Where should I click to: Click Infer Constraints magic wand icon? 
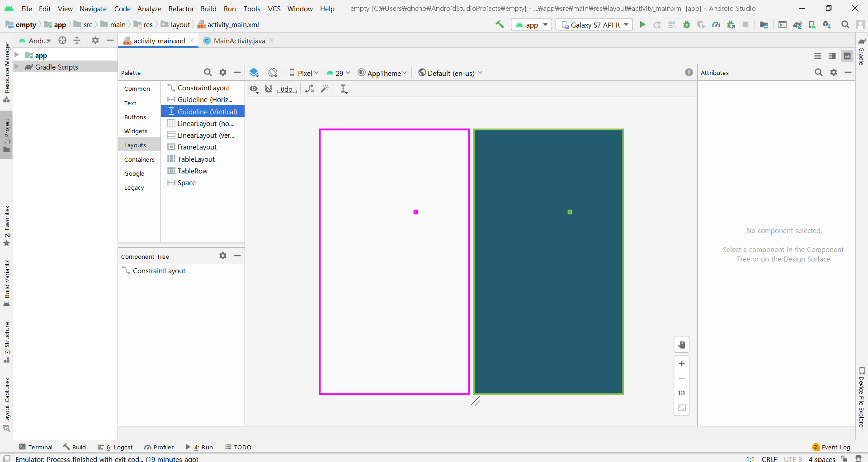(325, 89)
